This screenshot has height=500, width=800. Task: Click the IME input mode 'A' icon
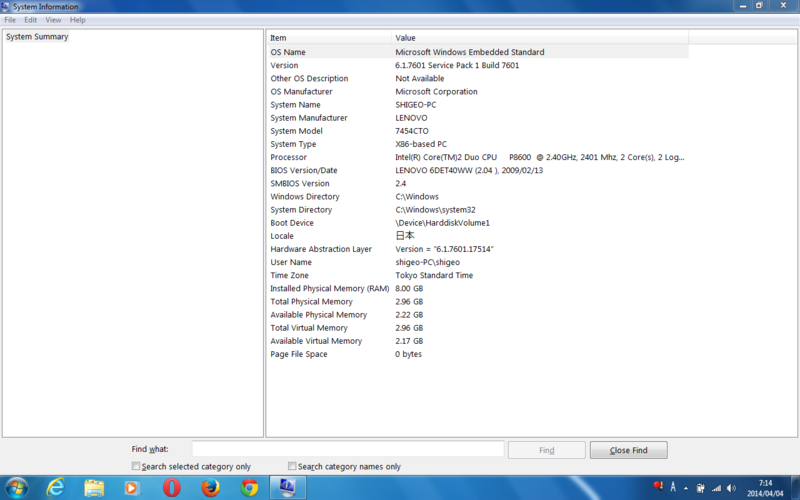tap(673, 488)
